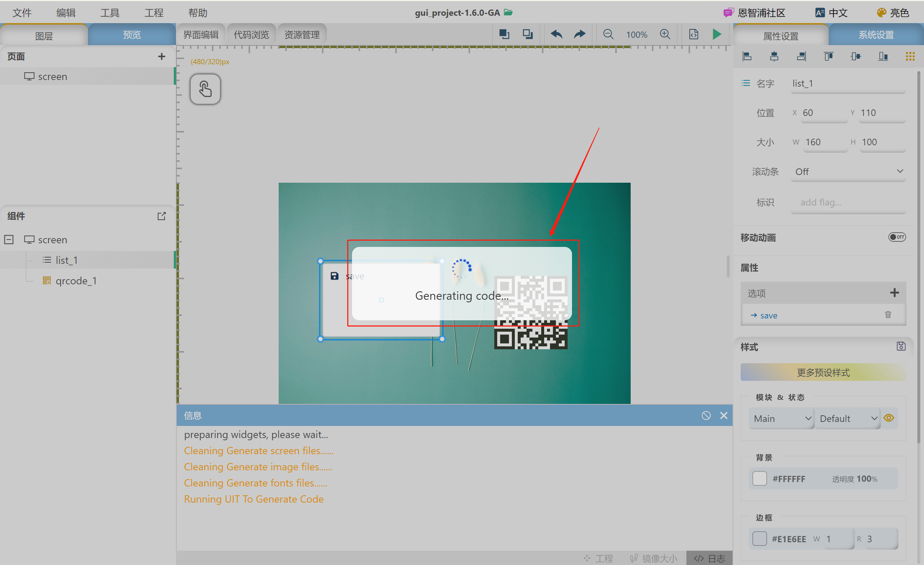Delete the save option with trash icon
The width and height of the screenshot is (924, 565).
tap(888, 315)
